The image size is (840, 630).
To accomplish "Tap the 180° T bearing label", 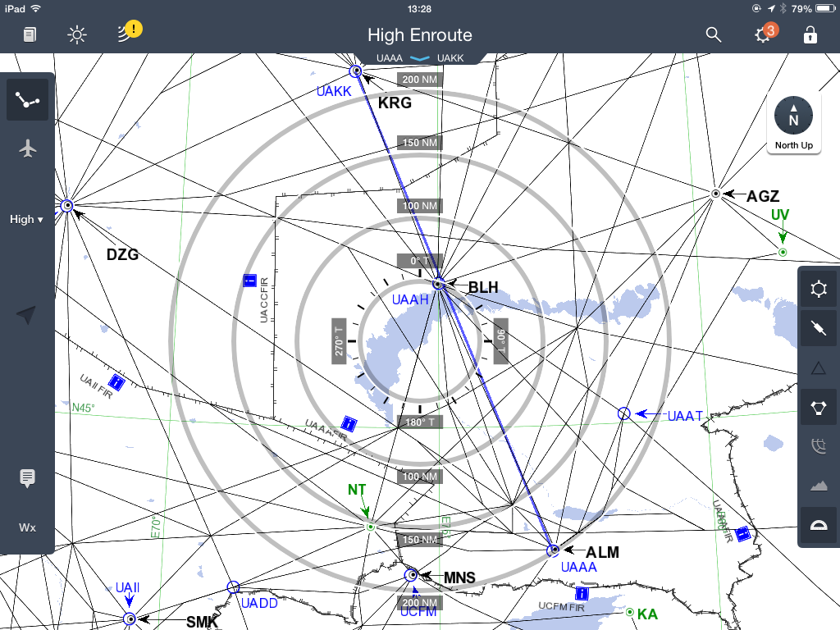I will pos(420,422).
